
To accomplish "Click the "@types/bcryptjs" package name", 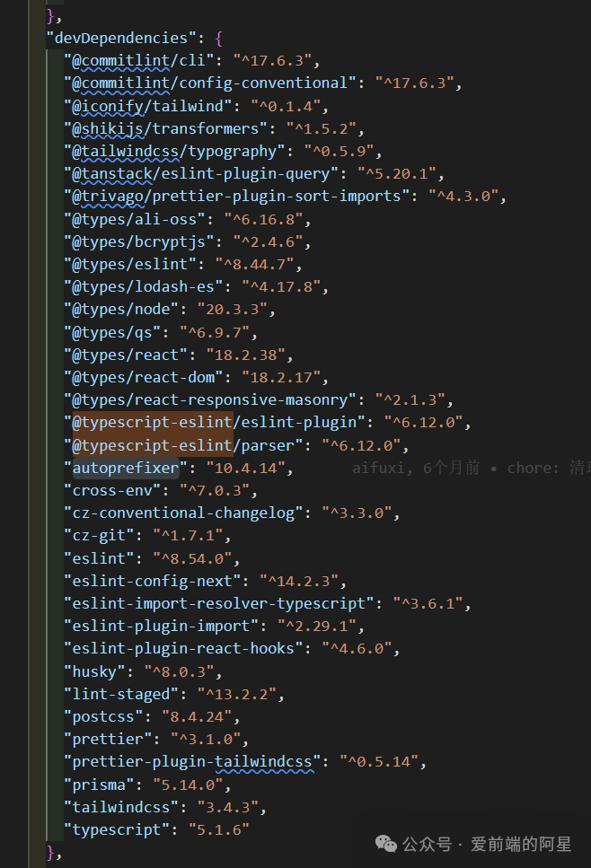I will pos(139,242).
